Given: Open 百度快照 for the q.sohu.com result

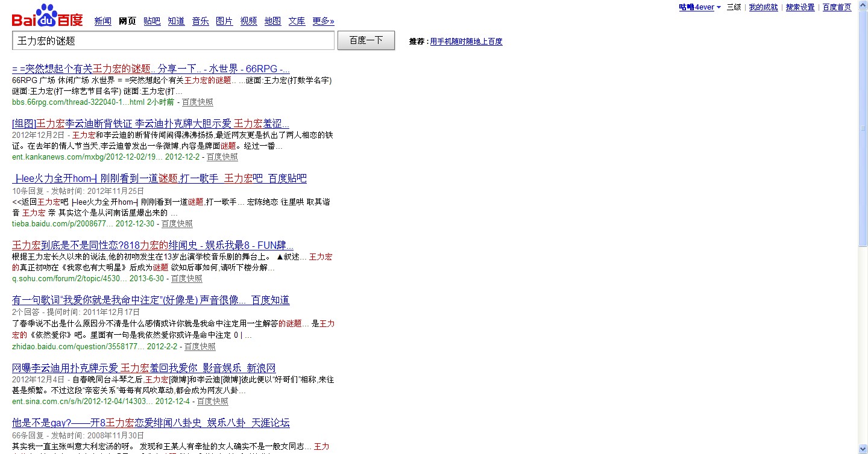Looking at the screenshot, I should tap(187, 279).
